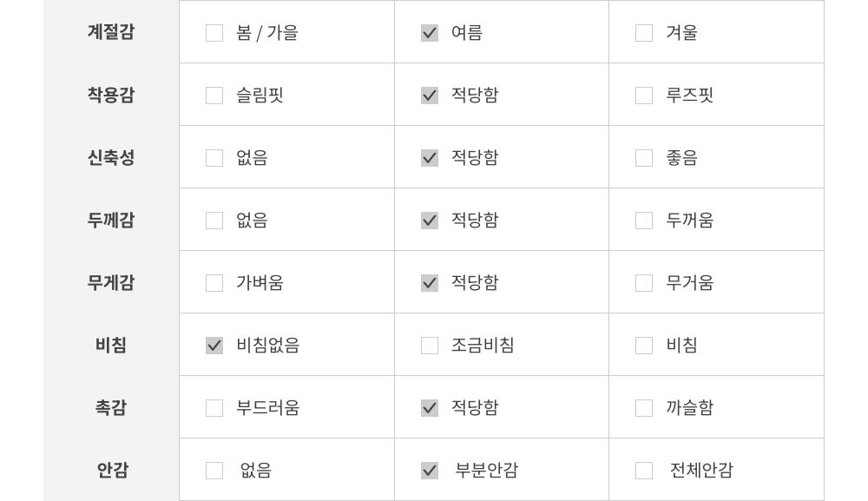Uncheck the 여름 season checkbox
Image resolution: width=868 pixels, height=501 pixels.
point(430,33)
